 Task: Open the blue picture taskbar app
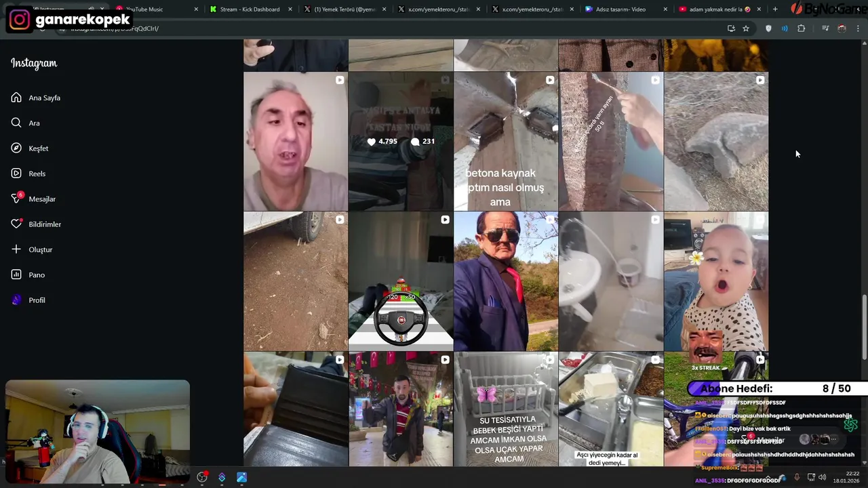[241, 478]
